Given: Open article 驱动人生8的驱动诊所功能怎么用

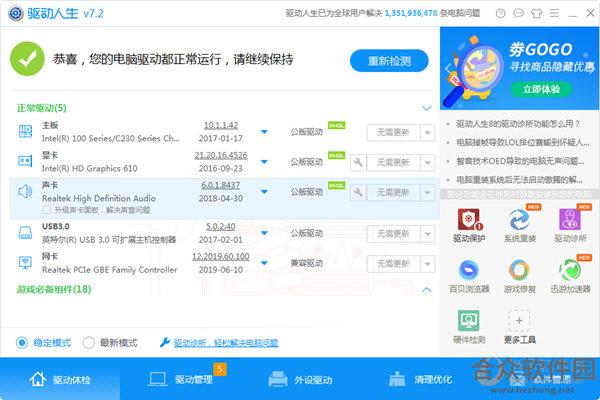Looking at the screenshot, I should (x=518, y=124).
